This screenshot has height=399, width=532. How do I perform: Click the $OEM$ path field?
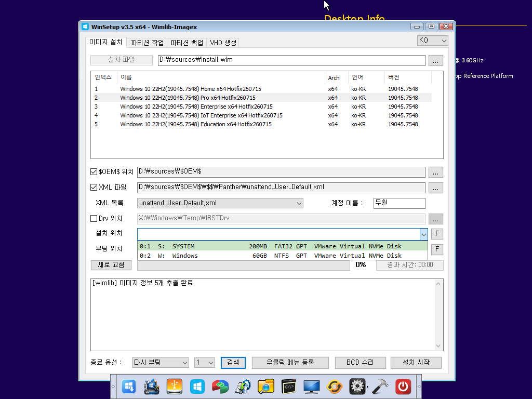(x=281, y=172)
